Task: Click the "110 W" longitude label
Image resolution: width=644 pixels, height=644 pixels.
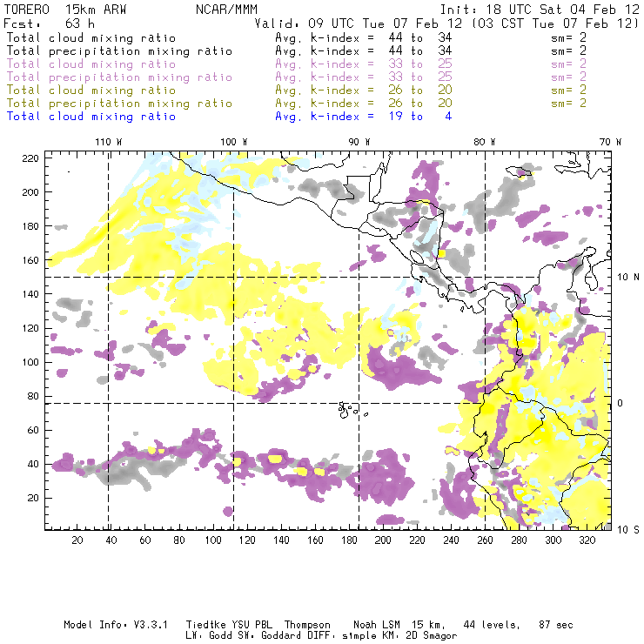Action: 109,142
